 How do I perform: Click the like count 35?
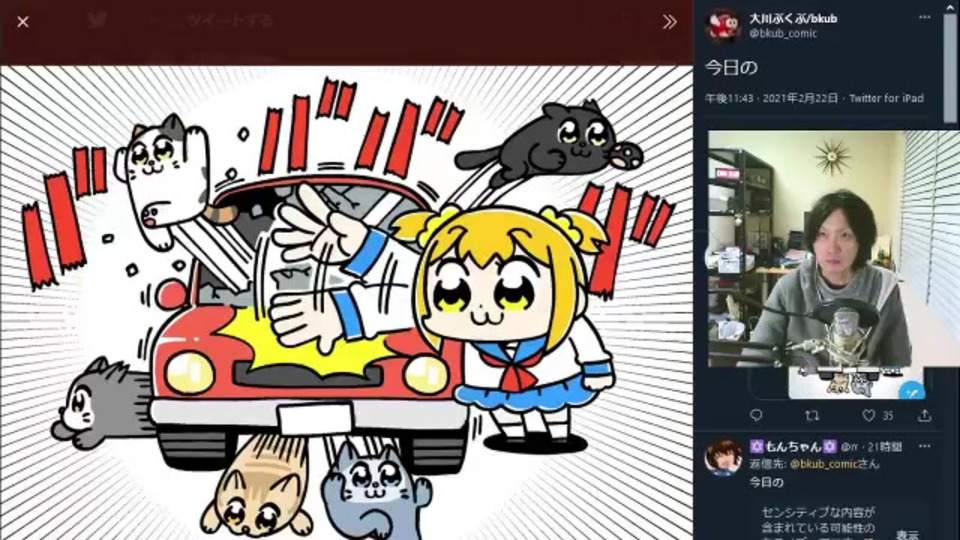pyautogui.click(x=888, y=416)
